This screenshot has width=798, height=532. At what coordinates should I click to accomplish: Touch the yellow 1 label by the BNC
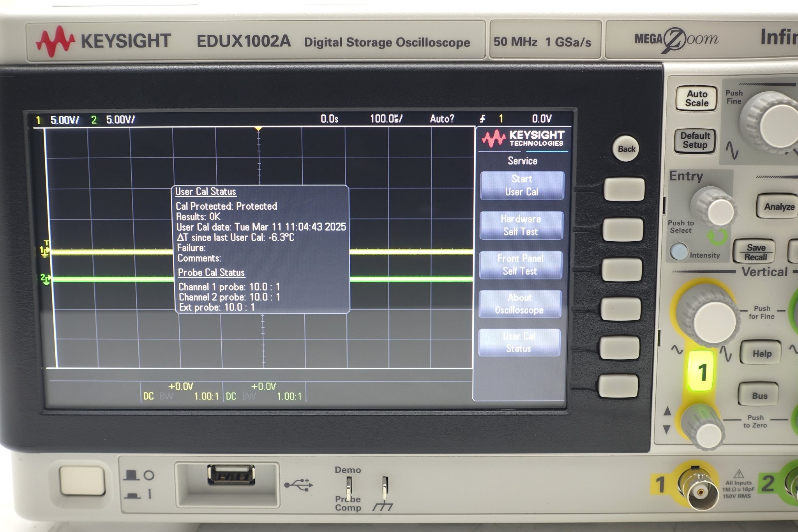(660, 484)
